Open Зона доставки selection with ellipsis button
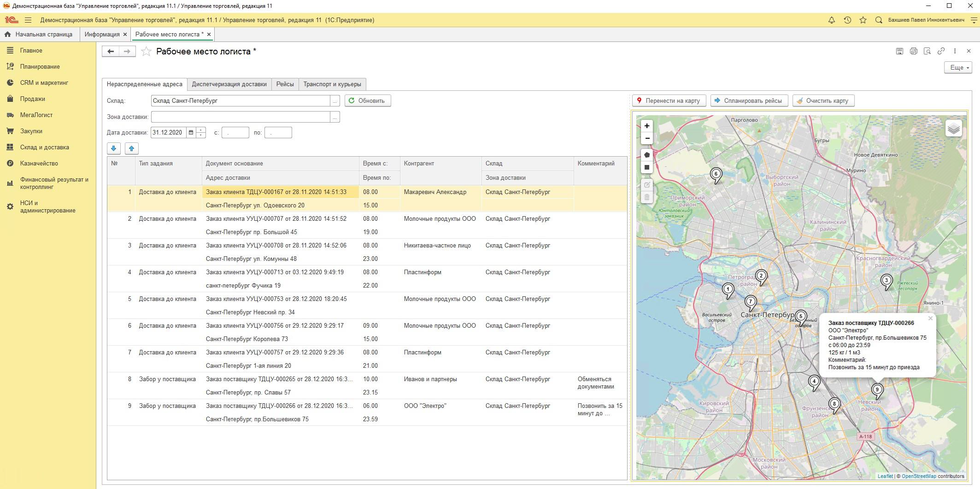Viewport: 980px width, 489px height. point(335,117)
